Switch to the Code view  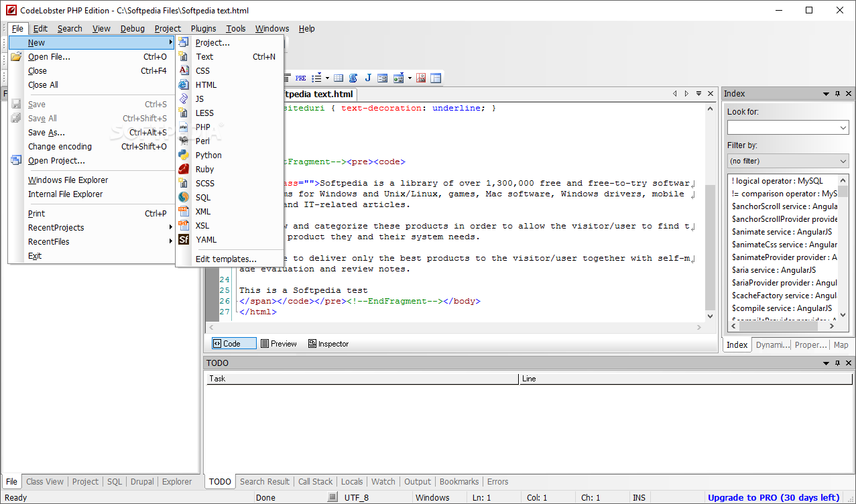[x=234, y=343]
